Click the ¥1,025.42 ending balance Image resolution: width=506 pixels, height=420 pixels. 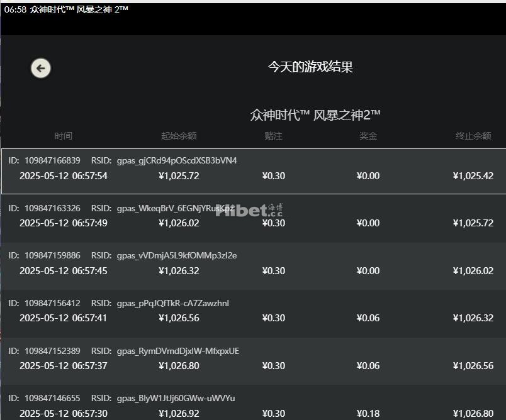tap(473, 176)
